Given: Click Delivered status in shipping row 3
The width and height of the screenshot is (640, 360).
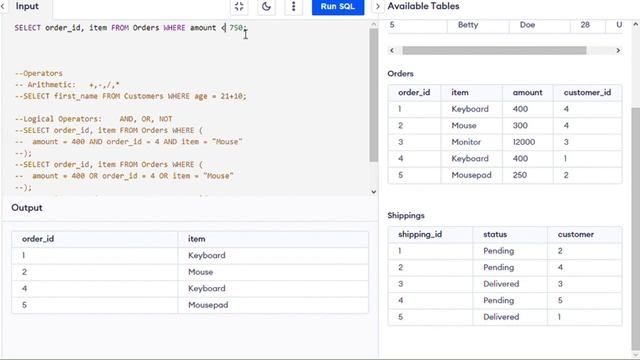Looking at the screenshot, I should click(x=501, y=284).
